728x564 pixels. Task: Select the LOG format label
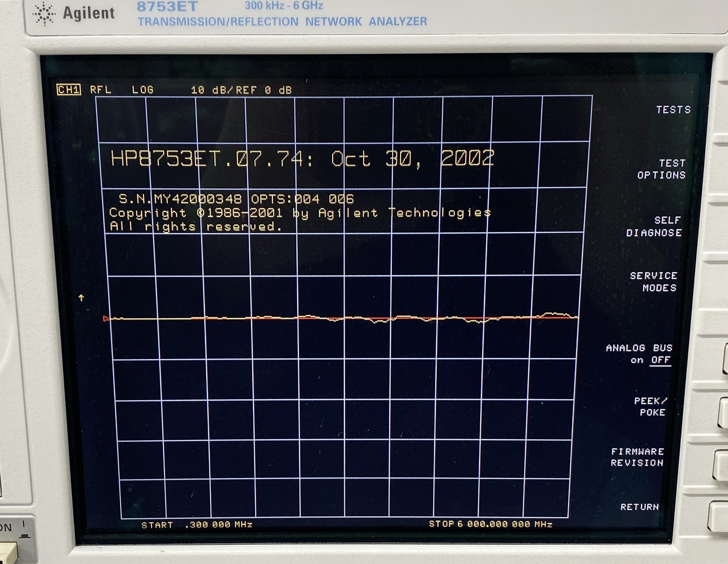click(x=142, y=90)
